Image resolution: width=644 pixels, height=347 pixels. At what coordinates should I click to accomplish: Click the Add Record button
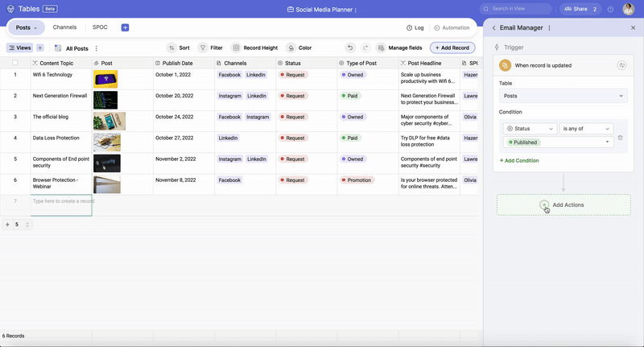pyautogui.click(x=452, y=48)
